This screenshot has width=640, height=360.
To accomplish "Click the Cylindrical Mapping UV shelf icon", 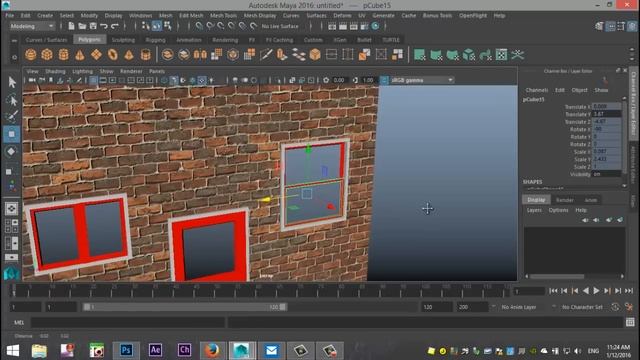I will pos(436,54).
